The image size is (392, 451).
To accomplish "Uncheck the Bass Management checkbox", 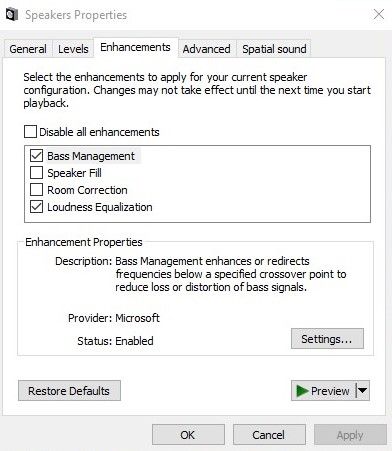I will tap(36, 156).
